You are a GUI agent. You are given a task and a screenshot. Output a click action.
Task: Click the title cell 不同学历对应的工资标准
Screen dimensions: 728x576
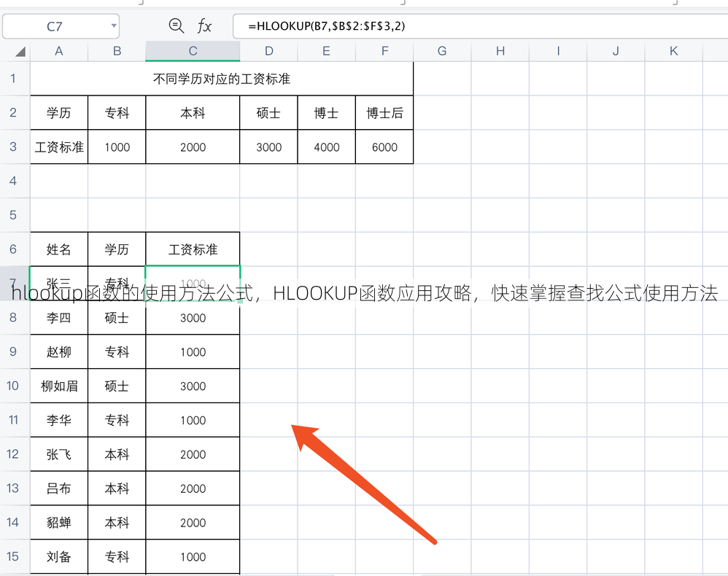(222, 79)
